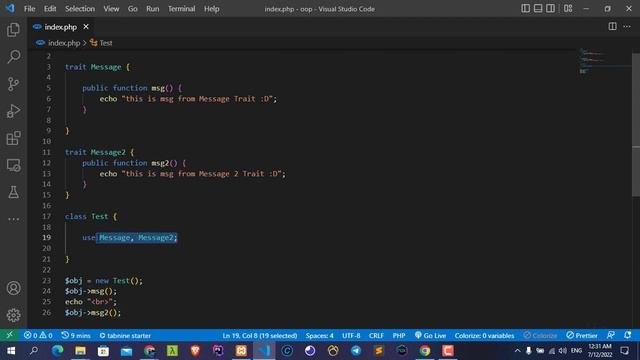Toggle Go Live server in the status bar
This screenshot has width=640, height=360.
[x=430, y=336]
